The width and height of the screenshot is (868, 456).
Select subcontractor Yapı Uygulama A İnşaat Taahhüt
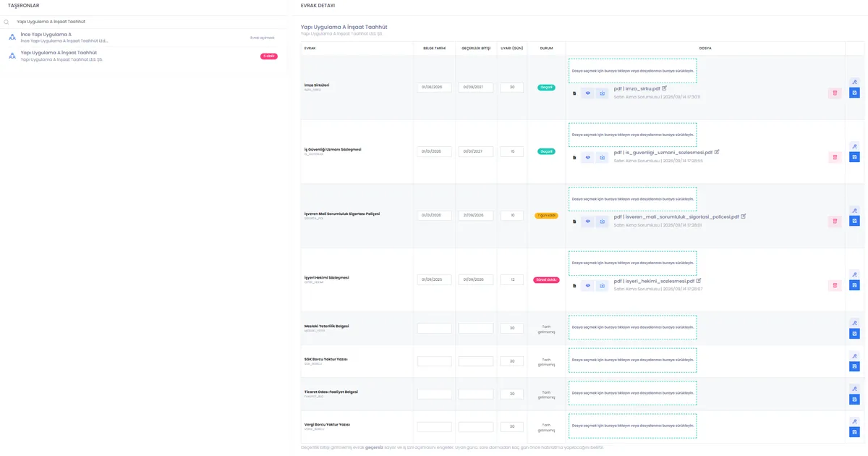[143, 56]
